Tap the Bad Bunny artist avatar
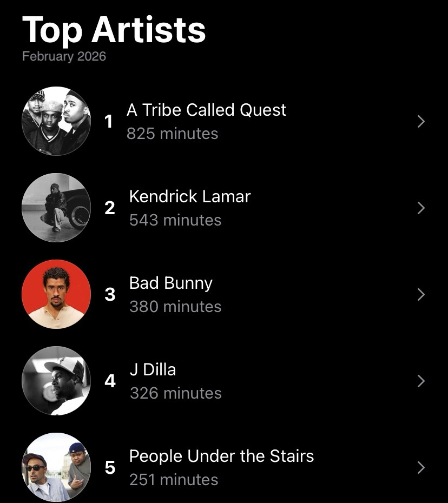448x503 pixels. [x=56, y=294]
